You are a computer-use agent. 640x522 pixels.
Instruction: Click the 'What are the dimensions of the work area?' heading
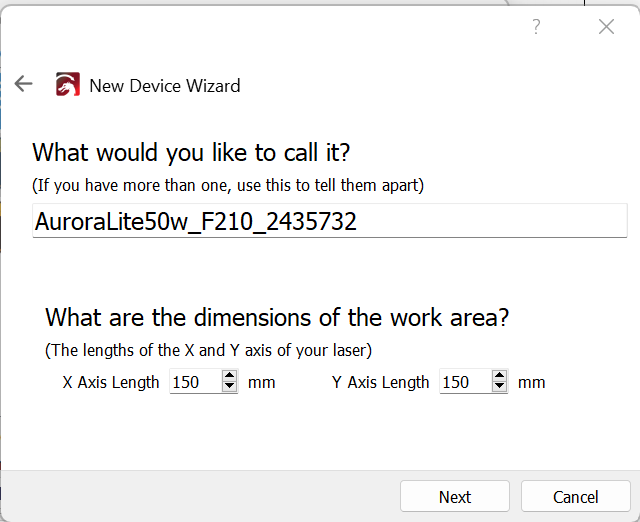(277, 318)
